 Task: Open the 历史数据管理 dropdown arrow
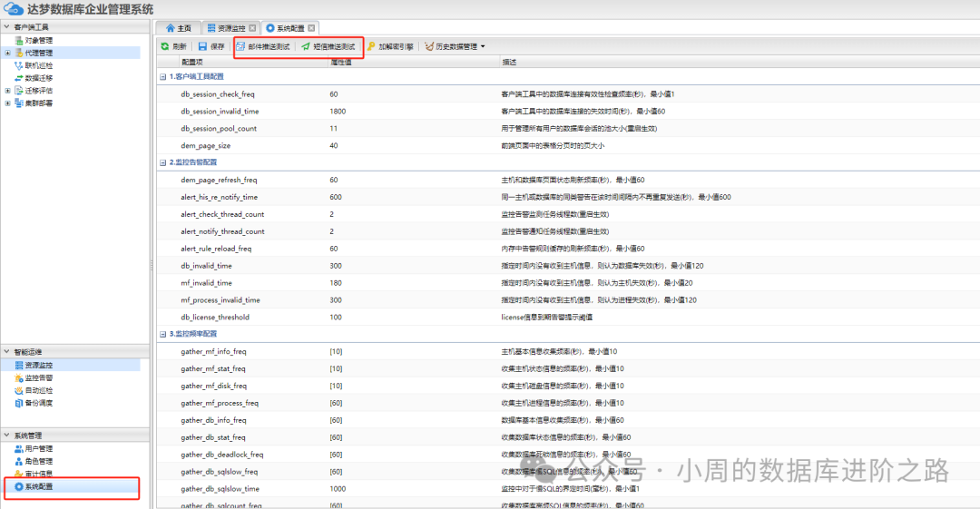pos(483,47)
